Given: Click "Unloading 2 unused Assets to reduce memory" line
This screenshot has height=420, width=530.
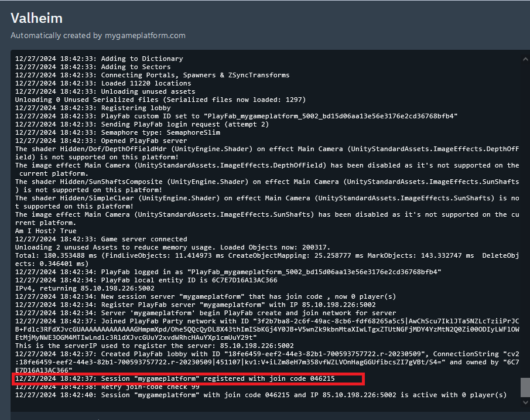Looking at the screenshot, I should tap(173, 247).
